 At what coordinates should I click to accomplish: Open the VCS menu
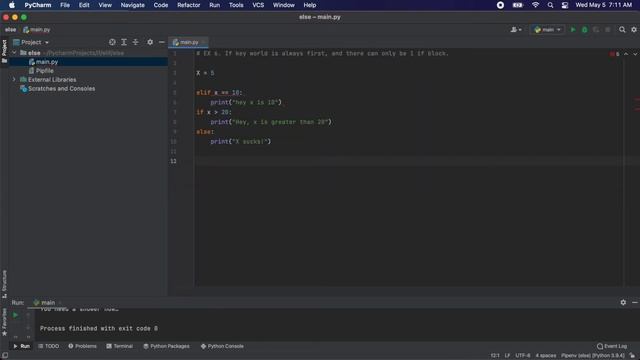258,5
